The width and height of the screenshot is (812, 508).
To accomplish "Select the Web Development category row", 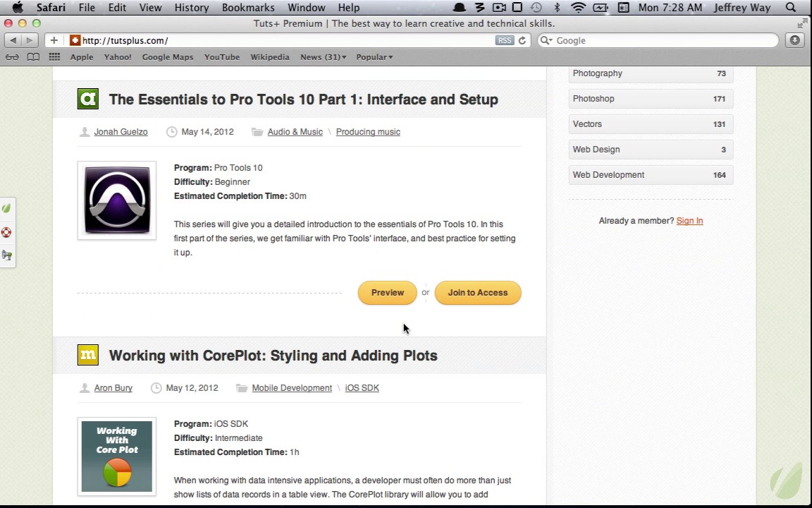I will (x=651, y=175).
